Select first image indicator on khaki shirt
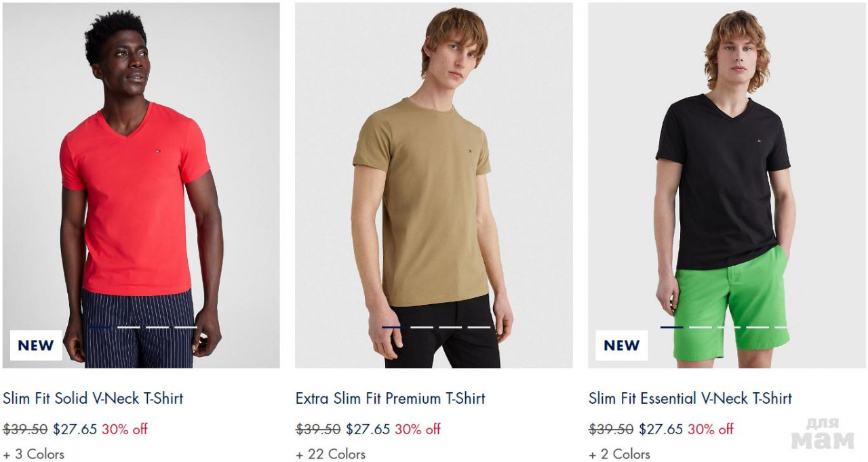Image resolution: width=868 pixels, height=462 pixels. point(393,327)
